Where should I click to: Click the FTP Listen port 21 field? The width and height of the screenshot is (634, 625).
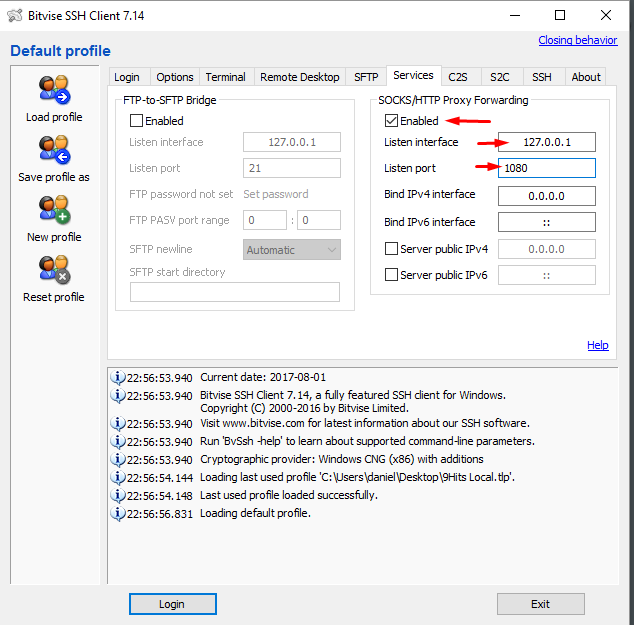(x=292, y=168)
